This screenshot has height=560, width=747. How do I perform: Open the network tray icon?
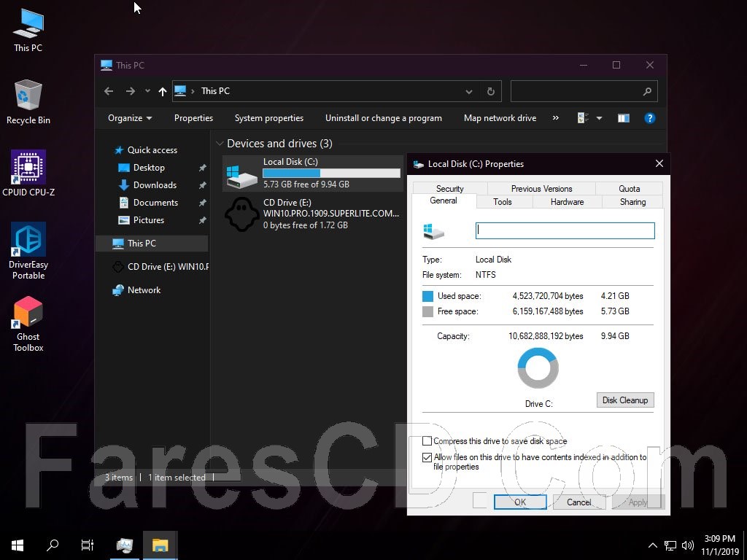[670, 545]
